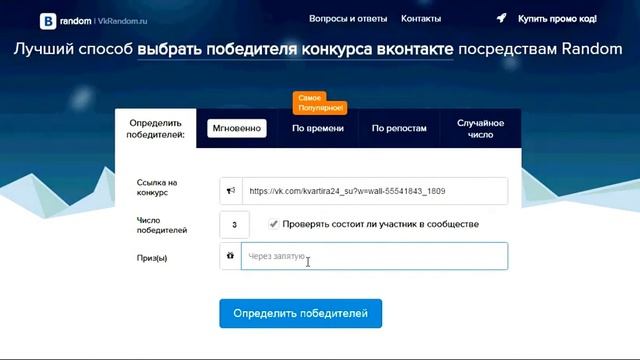This screenshot has width=640, height=360.
Task: Click the prizes input with Через запятую placeholder
Action: (x=374, y=256)
